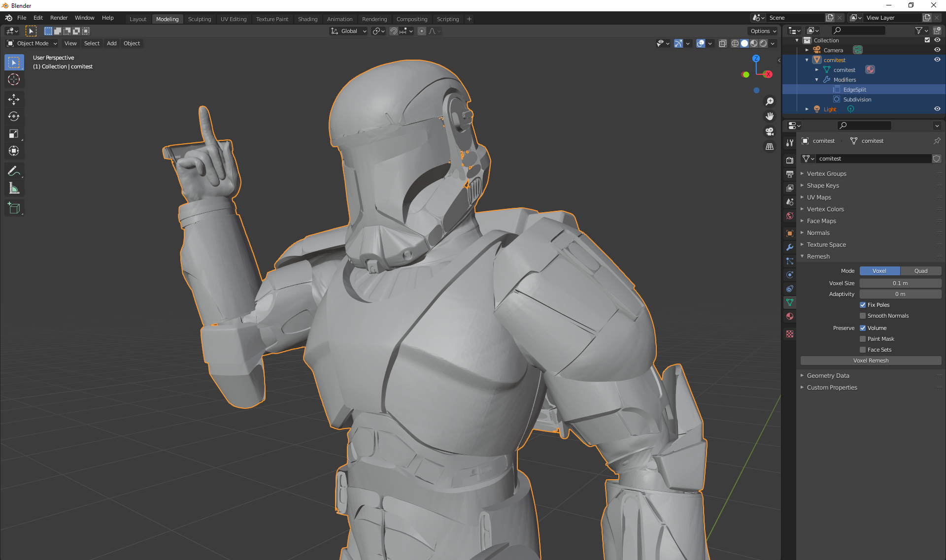946x560 pixels.
Task: Expand the Vertex Groups panel
Action: [826, 174]
